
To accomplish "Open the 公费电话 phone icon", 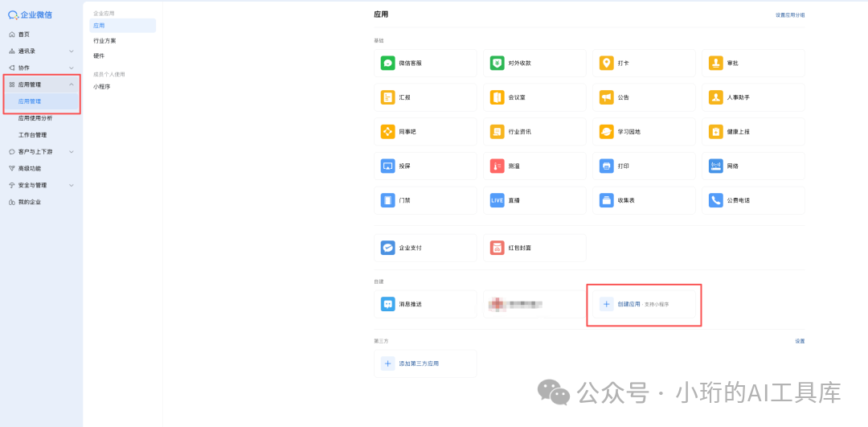I will click(x=716, y=200).
